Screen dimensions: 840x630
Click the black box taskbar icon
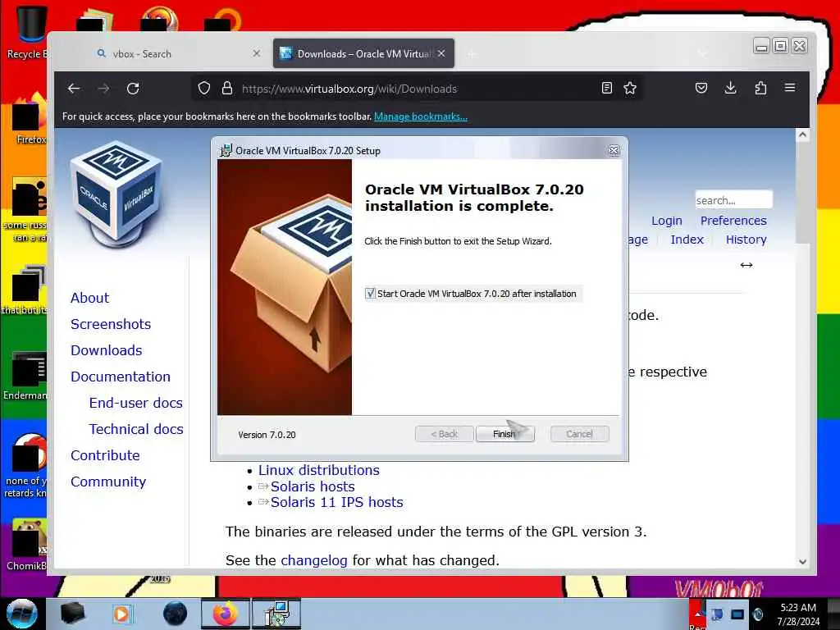tap(72, 614)
